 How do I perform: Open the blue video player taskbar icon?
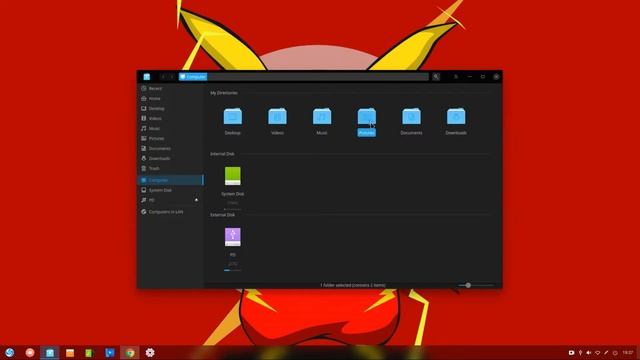(x=110, y=353)
